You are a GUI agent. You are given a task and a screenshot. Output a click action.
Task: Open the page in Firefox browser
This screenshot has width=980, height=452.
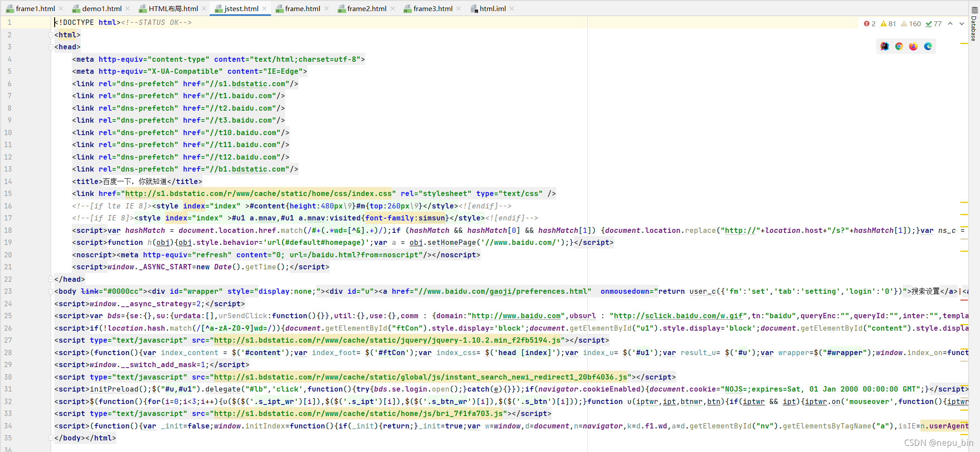913,46
